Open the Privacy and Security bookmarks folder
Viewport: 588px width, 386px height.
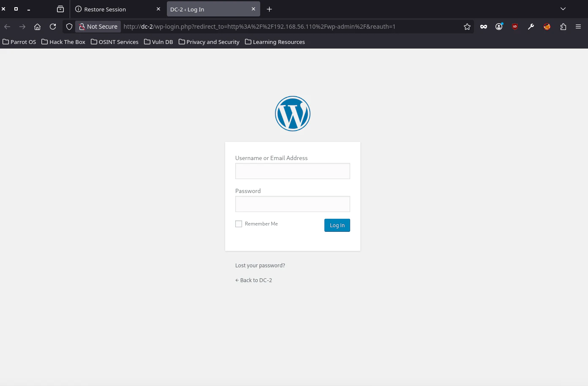pos(209,42)
